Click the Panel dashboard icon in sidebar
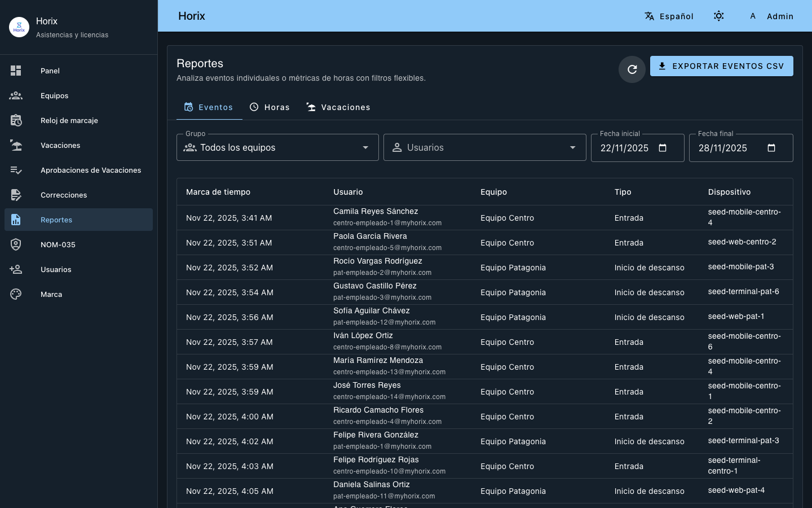The height and width of the screenshot is (508, 812). pos(16,71)
